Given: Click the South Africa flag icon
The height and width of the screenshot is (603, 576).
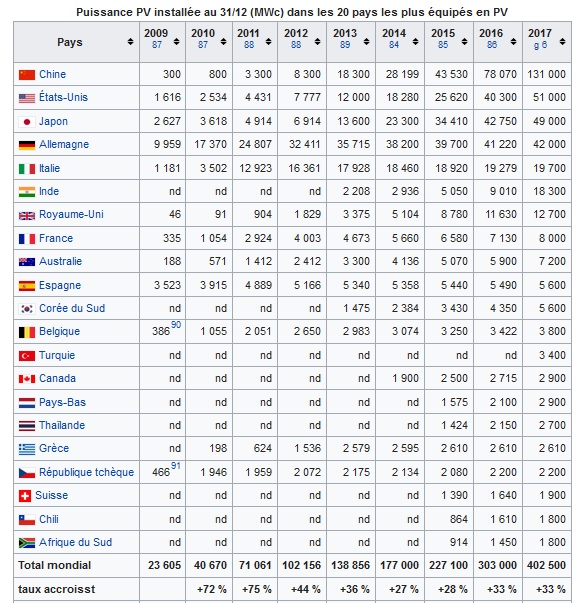Looking at the screenshot, I should (x=27, y=543).
